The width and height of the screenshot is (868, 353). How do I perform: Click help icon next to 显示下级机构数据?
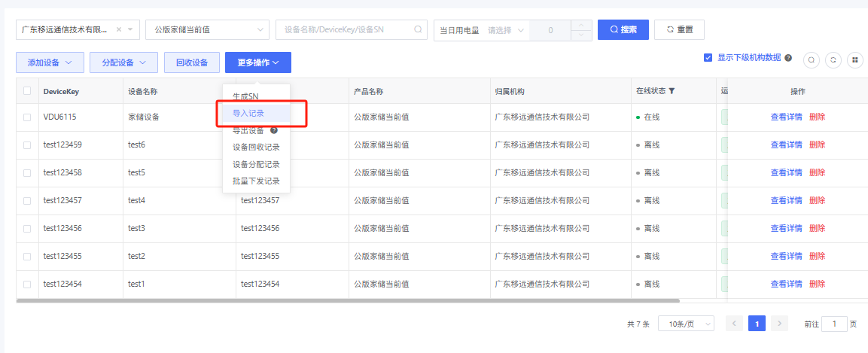(788, 57)
